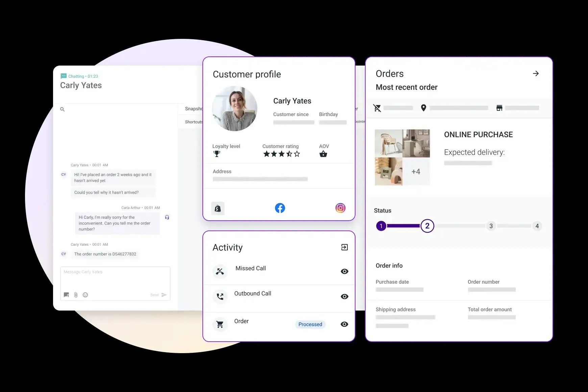Open canned responses icon in message box
The width and height of the screenshot is (588, 392).
click(x=67, y=295)
